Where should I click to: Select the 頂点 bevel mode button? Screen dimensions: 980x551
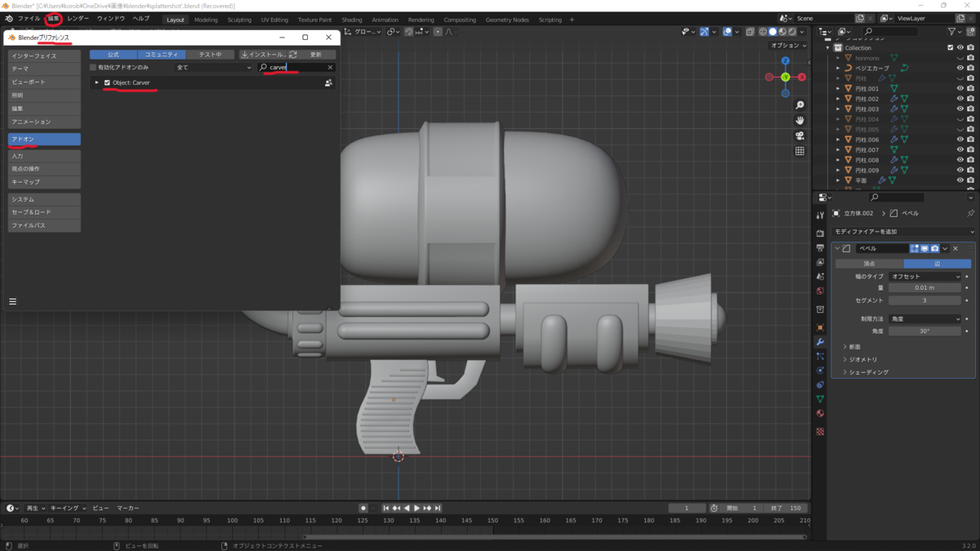(x=868, y=264)
